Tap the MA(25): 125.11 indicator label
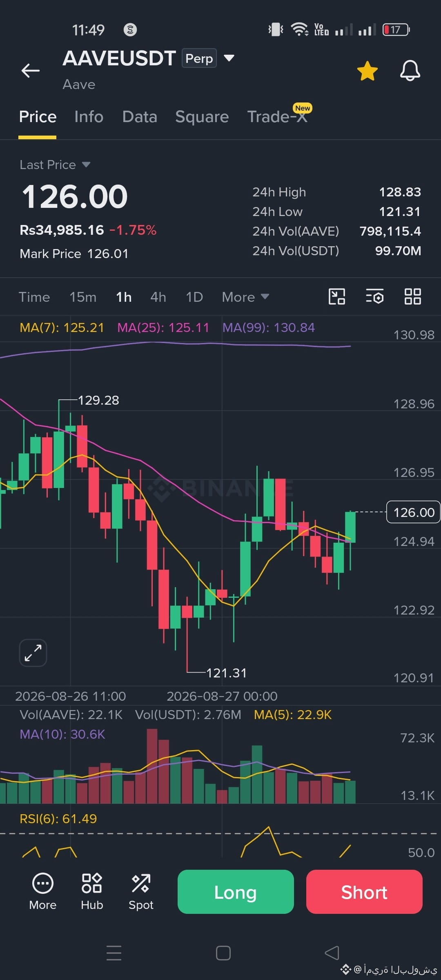The height and width of the screenshot is (980, 441). (x=163, y=327)
